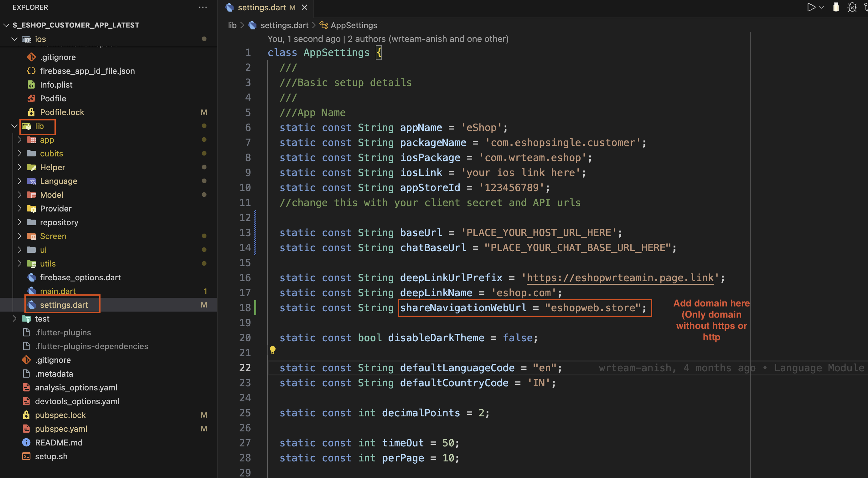Open the firebase_app_id_file.json braces icon
The image size is (868, 478).
[x=31, y=71]
